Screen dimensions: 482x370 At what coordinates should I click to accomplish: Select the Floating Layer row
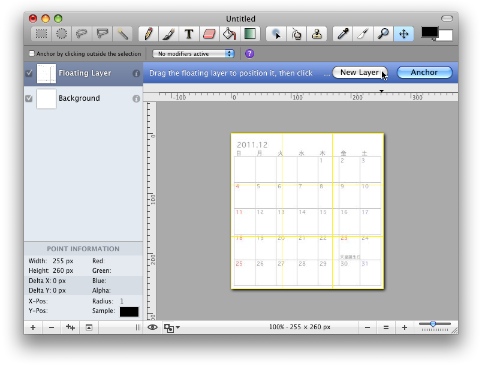tap(83, 73)
